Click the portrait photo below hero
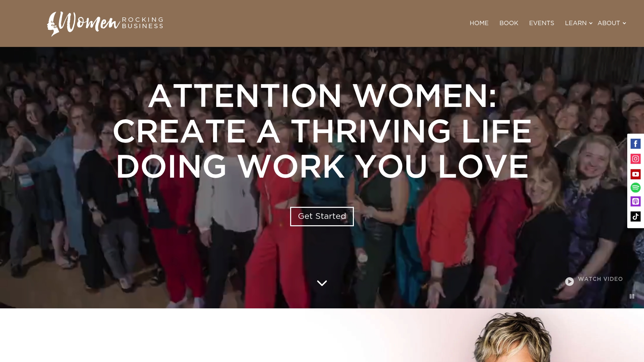644x362 pixels. pos(512,337)
